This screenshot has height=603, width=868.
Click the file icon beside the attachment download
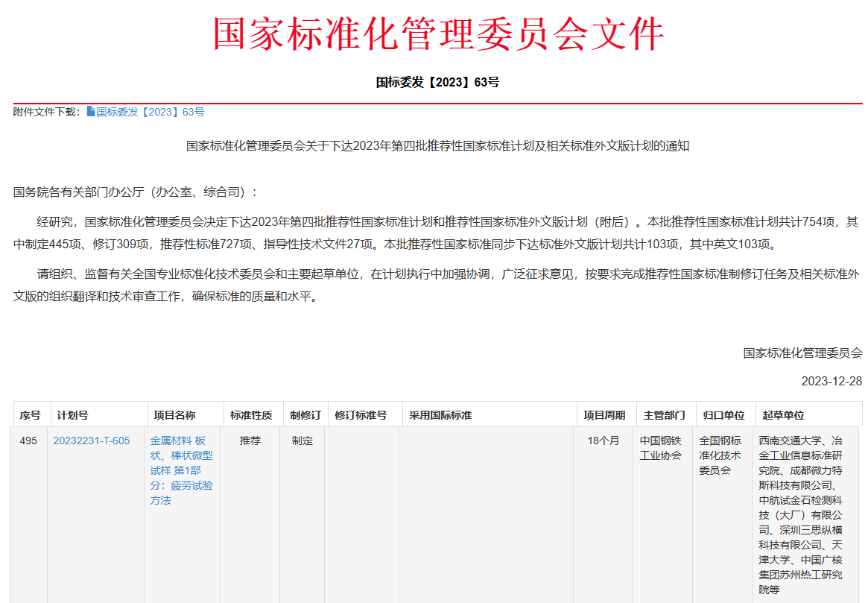click(x=91, y=112)
